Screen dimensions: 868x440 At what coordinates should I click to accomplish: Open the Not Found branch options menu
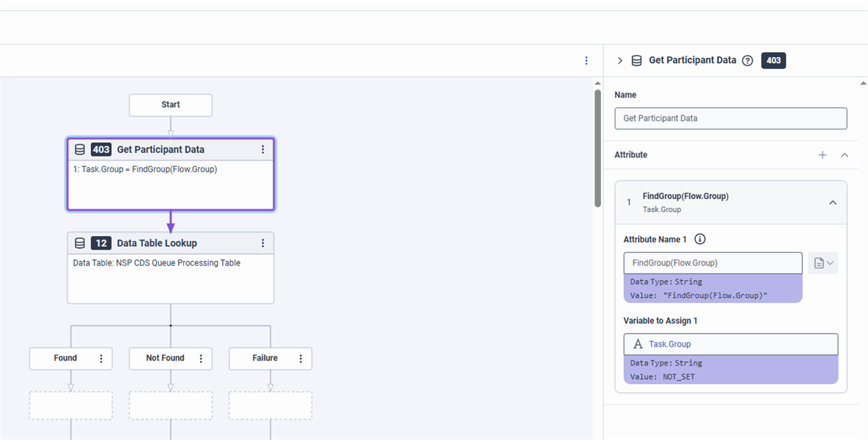200,358
